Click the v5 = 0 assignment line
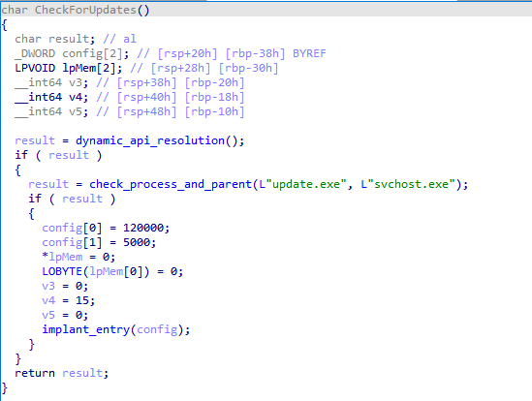Image resolution: width=532 pixels, height=401 pixels. (65, 315)
